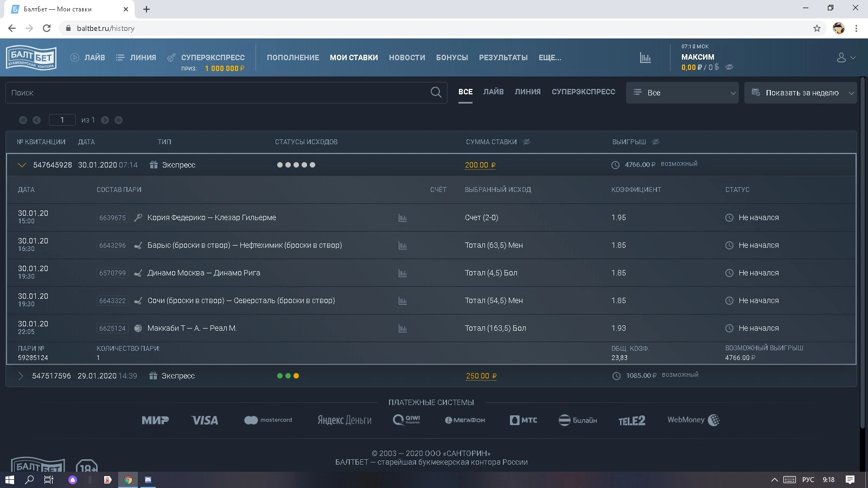The image size is (868, 488).
Task: Open stats icon for Динамо Москва match
Action: click(403, 273)
